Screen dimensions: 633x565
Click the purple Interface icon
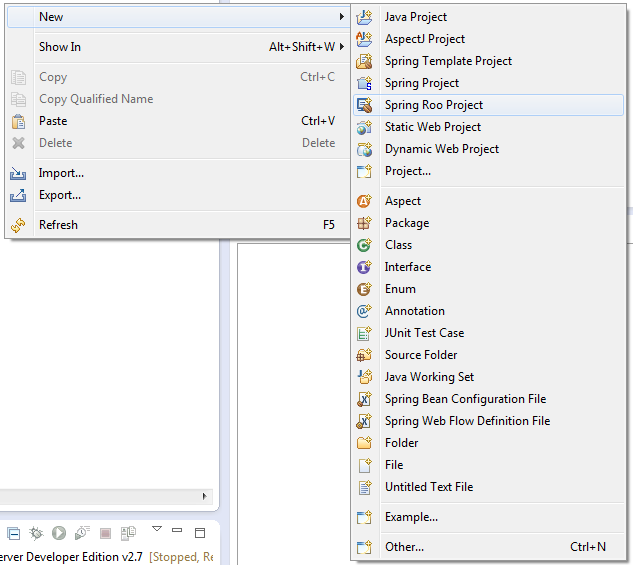coord(364,267)
